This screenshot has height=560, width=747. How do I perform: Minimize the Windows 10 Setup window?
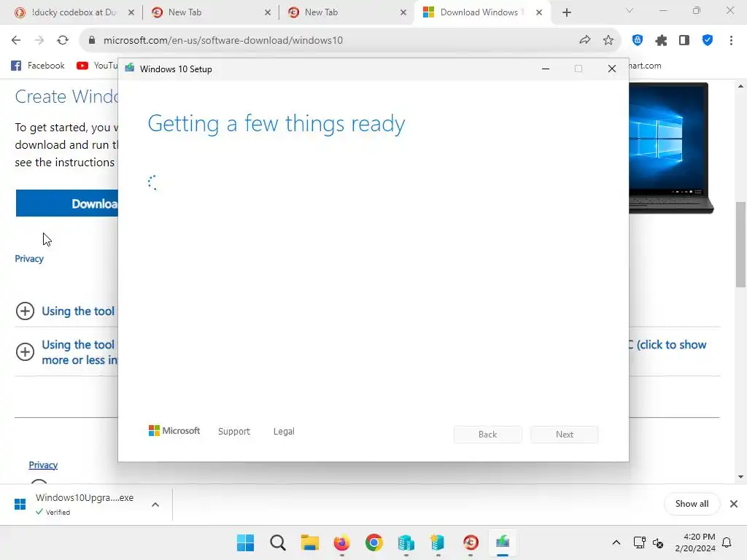(546, 69)
